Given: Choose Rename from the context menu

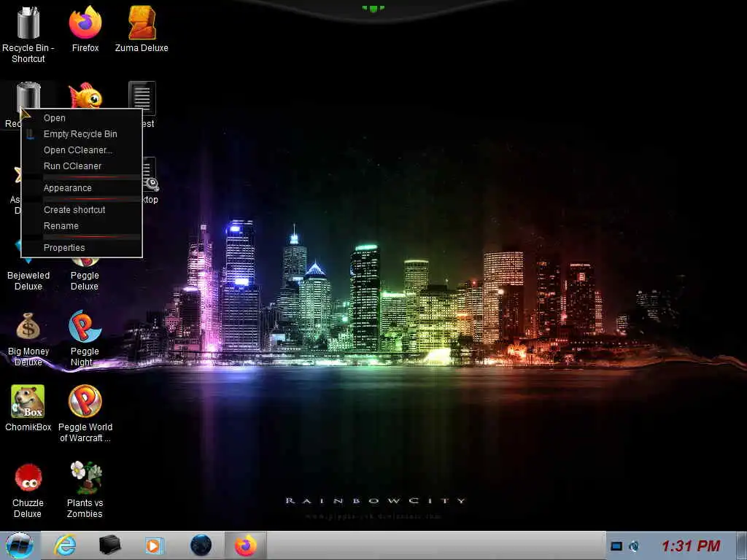Looking at the screenshot, I should click(x=82, y=226).
